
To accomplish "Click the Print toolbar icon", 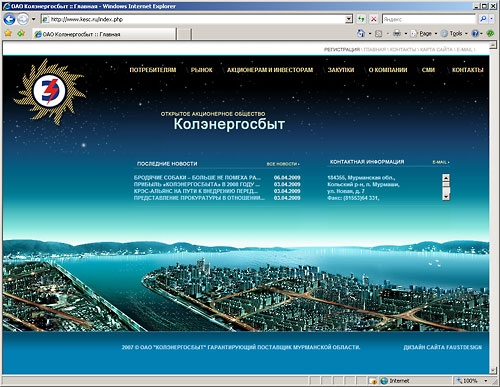I will click(x=397, y=33).
